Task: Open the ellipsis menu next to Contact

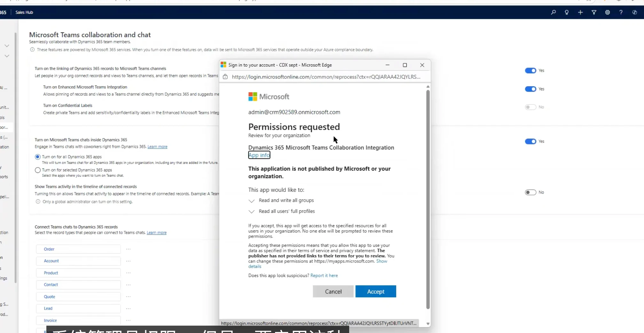Action: pos(128,285)
